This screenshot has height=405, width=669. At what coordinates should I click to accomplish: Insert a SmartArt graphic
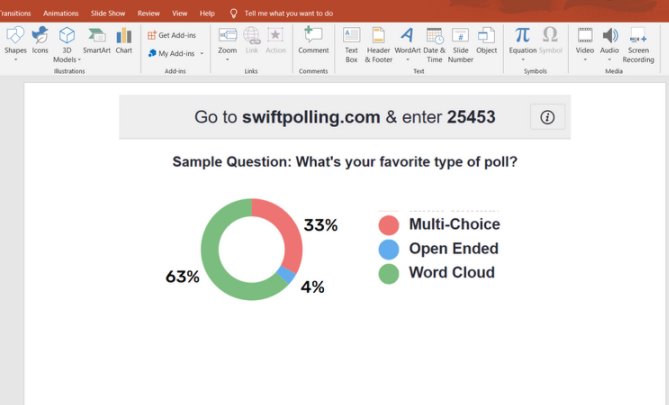[x=96, y=41]
